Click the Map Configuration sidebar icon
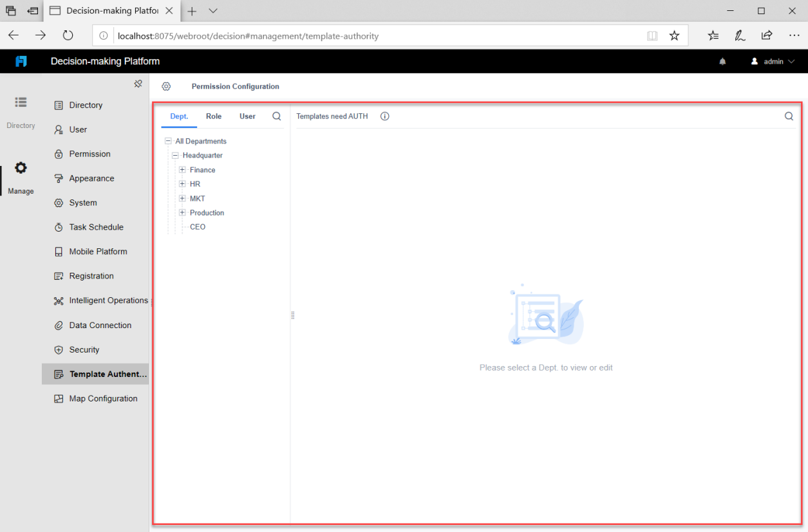The height and width of the screenshot is (532, 808). tap(57, 398)
